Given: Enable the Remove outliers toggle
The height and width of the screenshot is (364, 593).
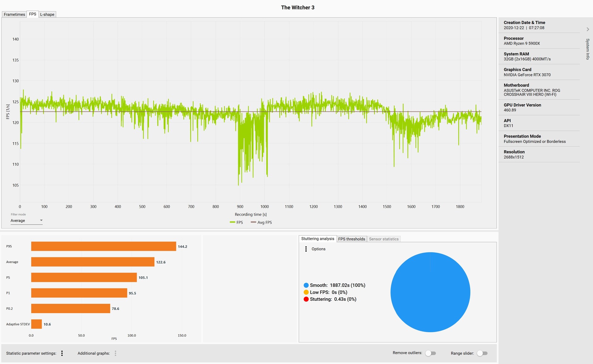Looking at the screenshot, I should click(431, 353).
